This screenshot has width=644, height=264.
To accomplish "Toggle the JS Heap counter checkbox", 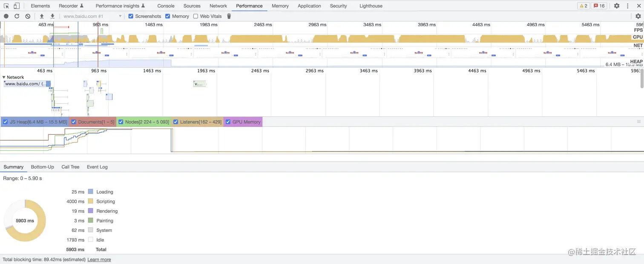I will point(5,122).
